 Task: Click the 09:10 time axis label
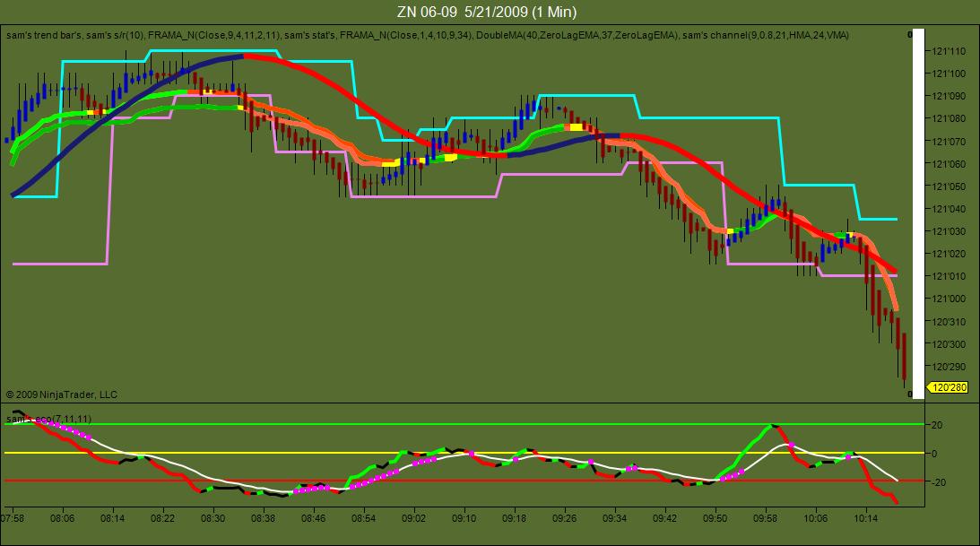click(464, 518)
